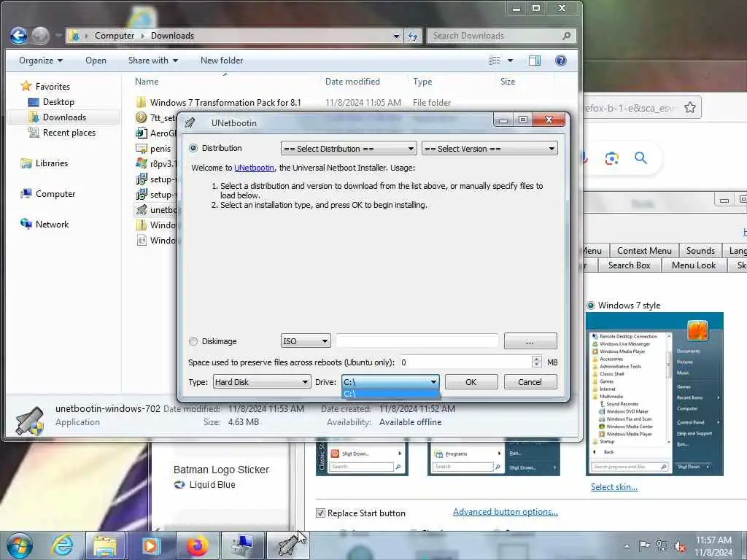Open the ISO image format dropdown
Screen dimensions: 747x560
pyautogui.click(x=306, y=341)
